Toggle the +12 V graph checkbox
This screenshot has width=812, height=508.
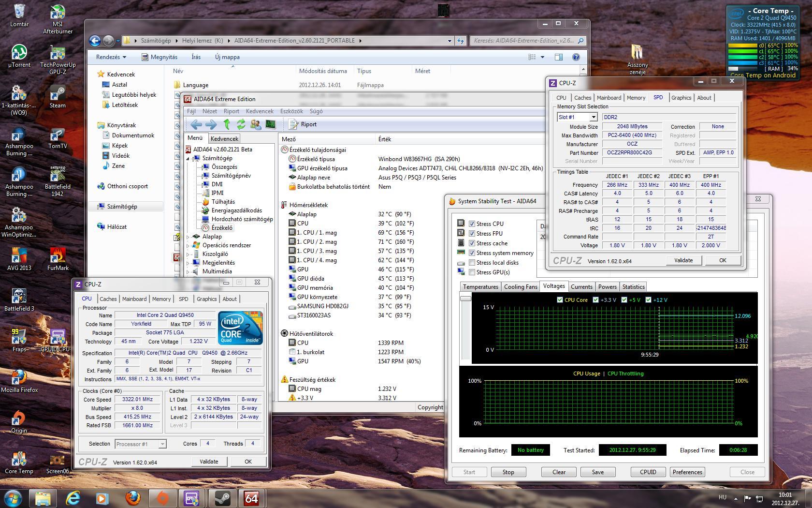point(648,300)
